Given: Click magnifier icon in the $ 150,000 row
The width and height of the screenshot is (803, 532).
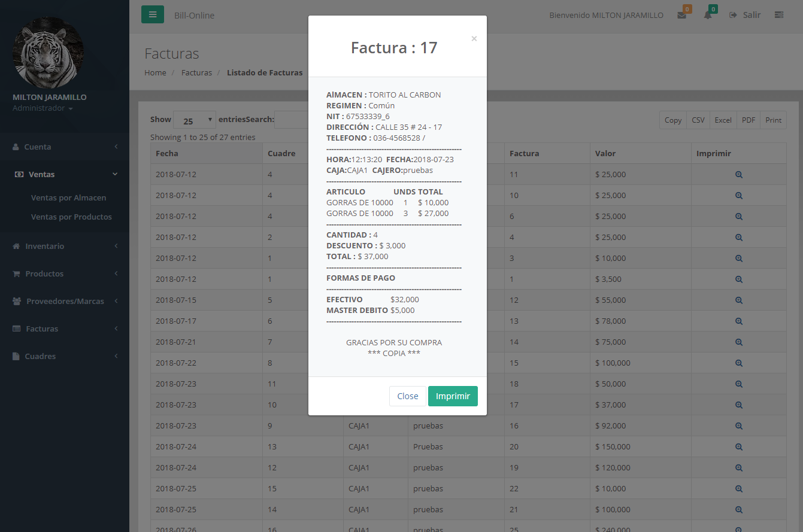Looking at the screenshot, I should tap(738, 447).
